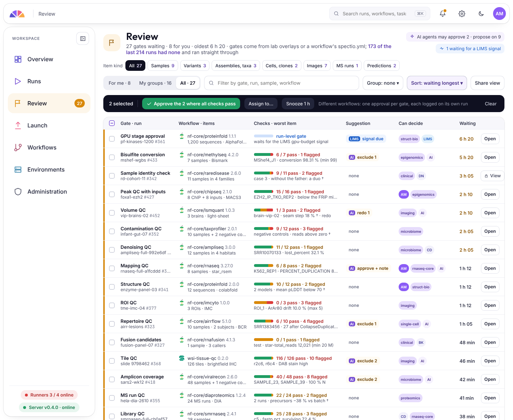Check the Bisulfite conversion row checkbox
Screen dimensions: 513x420
pos(112,157)
